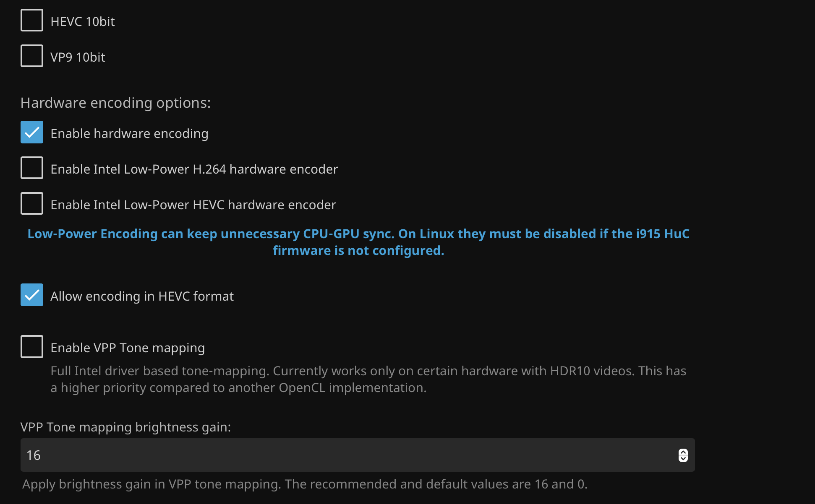Check the HEVC 10bit checkbox

tap(32, 20)
